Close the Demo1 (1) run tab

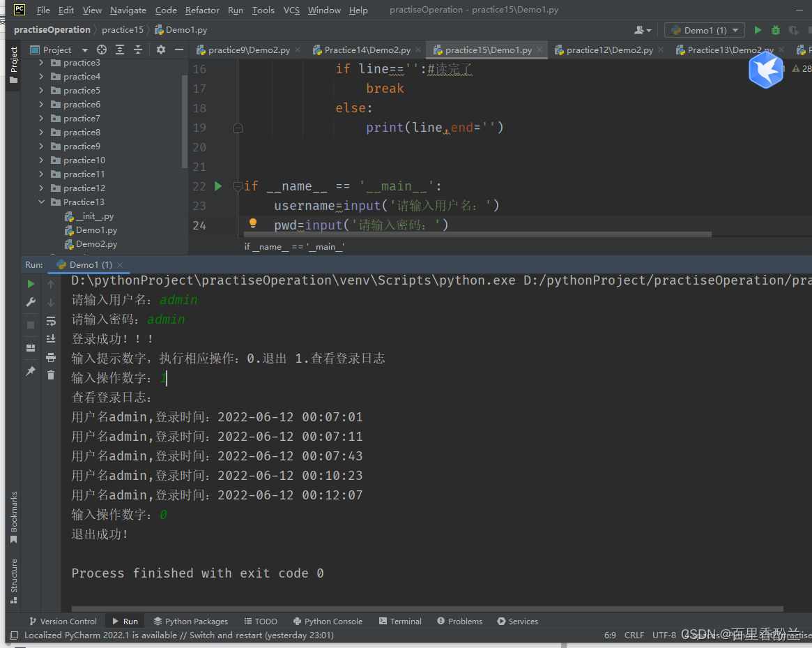(x=120, y=265)
